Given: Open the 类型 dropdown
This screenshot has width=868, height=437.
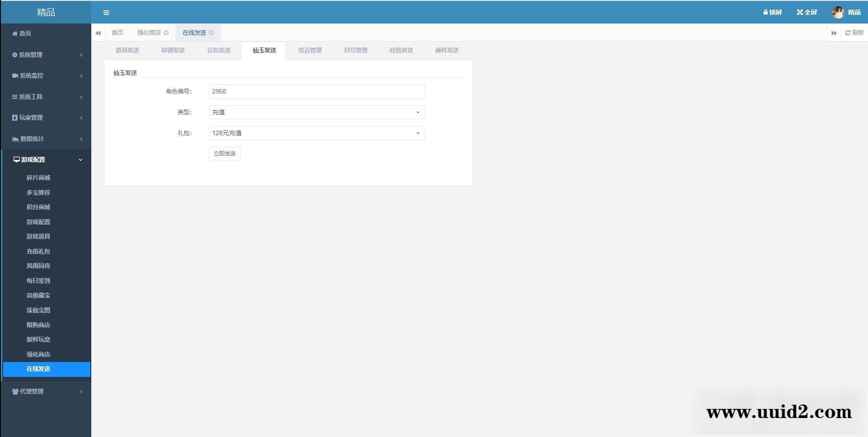Looking at the screenshot, I should [316, 112].
